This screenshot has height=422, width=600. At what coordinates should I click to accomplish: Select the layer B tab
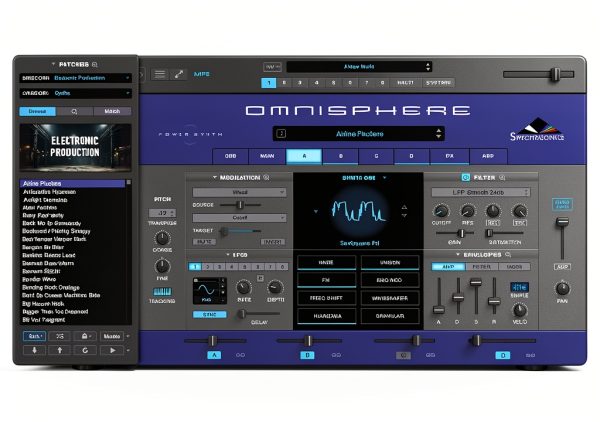pyautogui.click(x=341, y=156)
